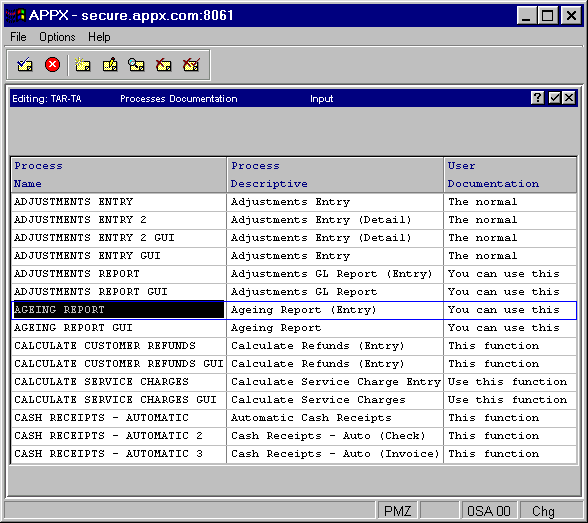588x523 pixels.
Task: Click the user documentation for ADJUSTMENTS ENTRY row
Action: [510, 202]
